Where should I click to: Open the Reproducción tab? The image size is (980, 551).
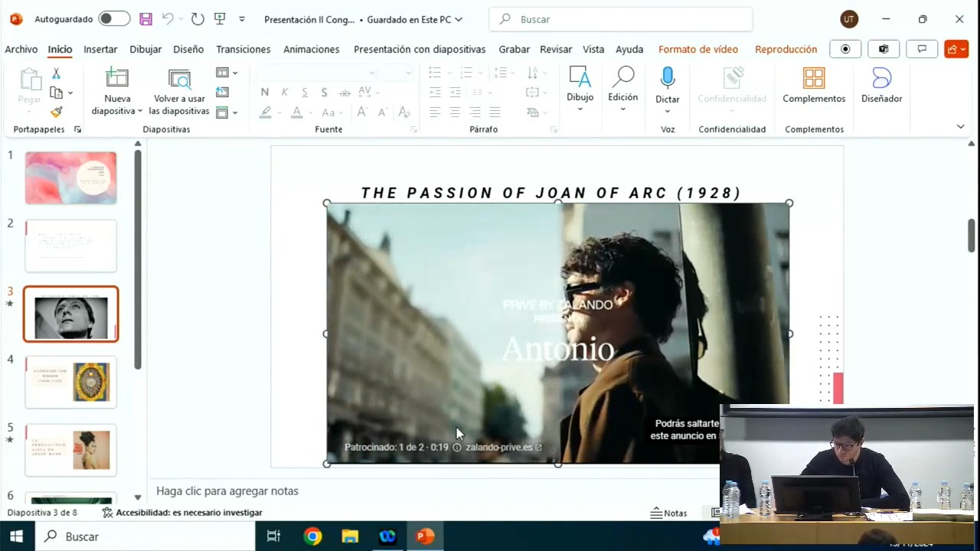786,49
